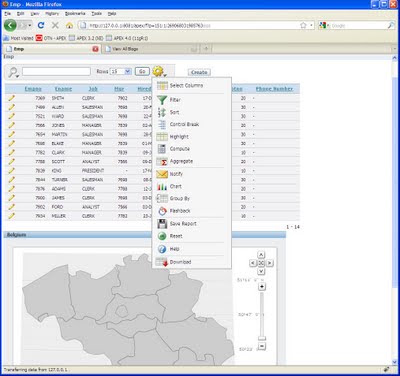400x376 pixels.
Task: Click the Create button
Action: pos(199,72)
